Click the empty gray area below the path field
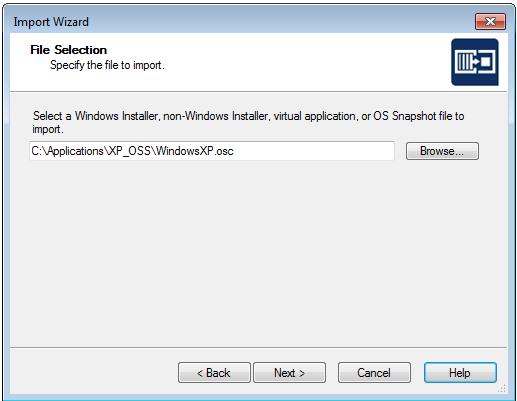Screen dimensions: 517x401 pyautogui.click(x=258, y=253)
